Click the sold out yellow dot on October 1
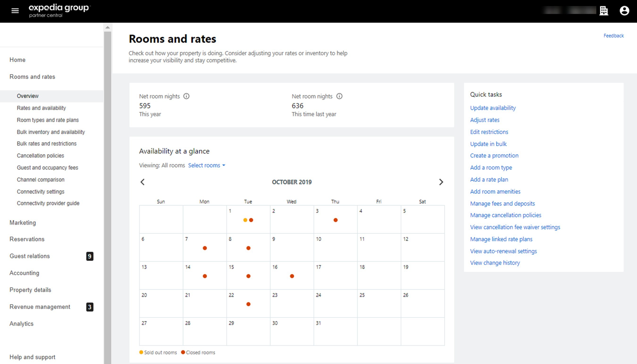Viewport: 637px width, 364px height. coord(245,220)
